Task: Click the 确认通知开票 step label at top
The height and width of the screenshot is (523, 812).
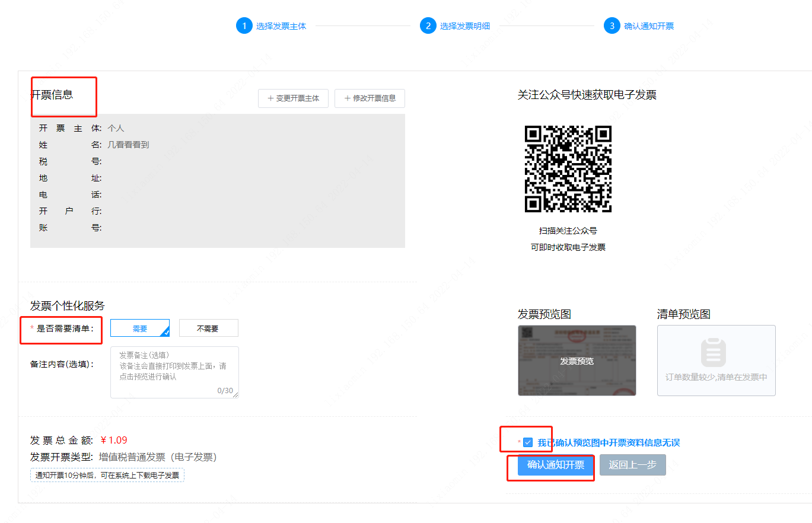Action: pyautogui.click(x=649, y=26)
